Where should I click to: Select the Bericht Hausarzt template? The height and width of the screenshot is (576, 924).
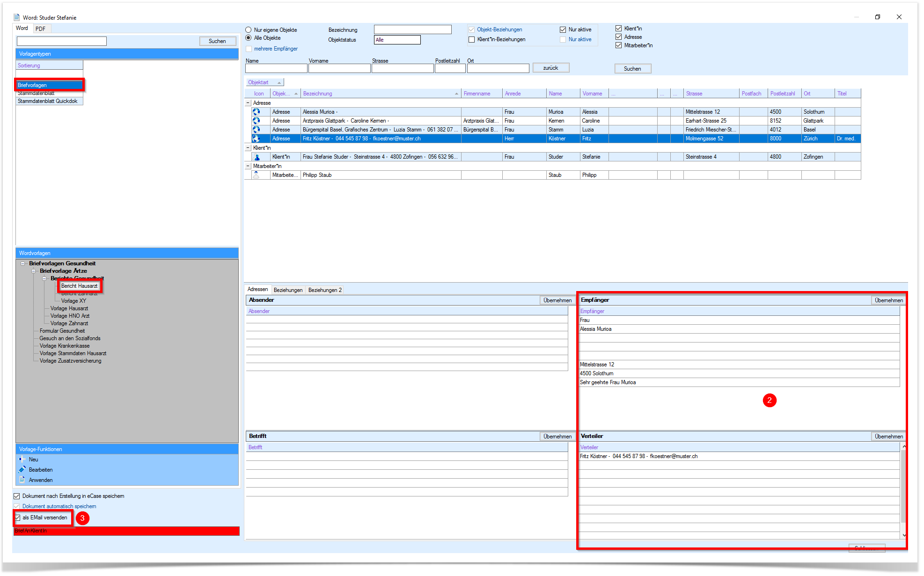pyautogui.click(x=79, y=286)
